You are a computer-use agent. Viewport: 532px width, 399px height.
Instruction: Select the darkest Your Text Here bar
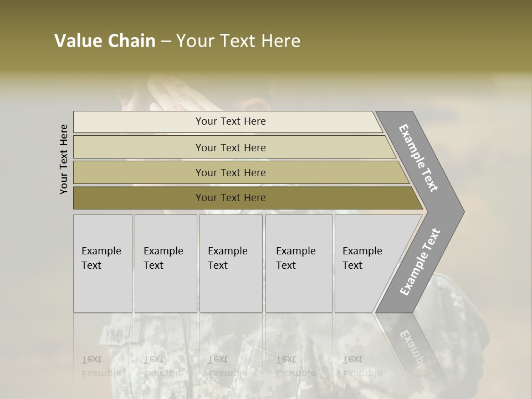click(231, 198)
